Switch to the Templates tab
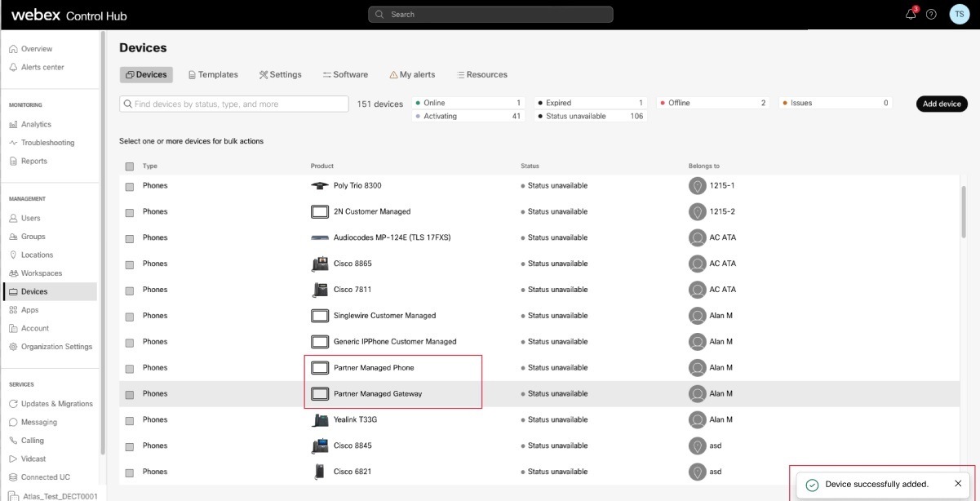This screenshot has width=980, height=501. tap(212, 74)
